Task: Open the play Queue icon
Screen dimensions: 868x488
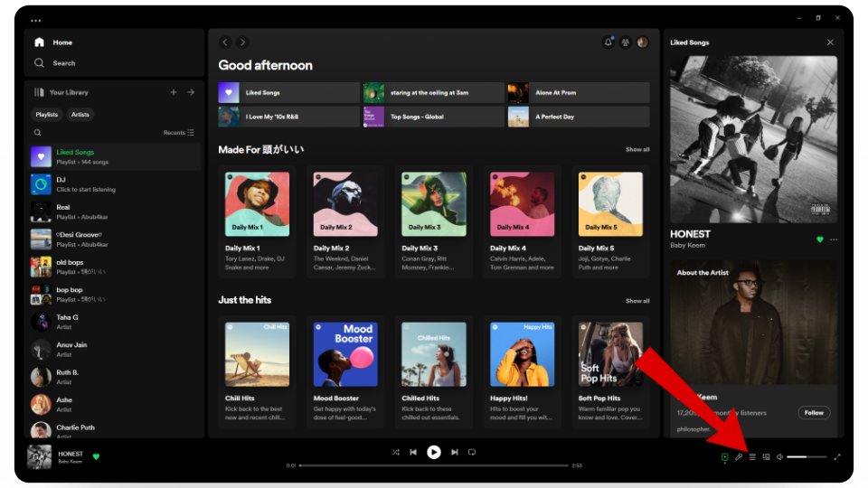Action: click(752, 457)
